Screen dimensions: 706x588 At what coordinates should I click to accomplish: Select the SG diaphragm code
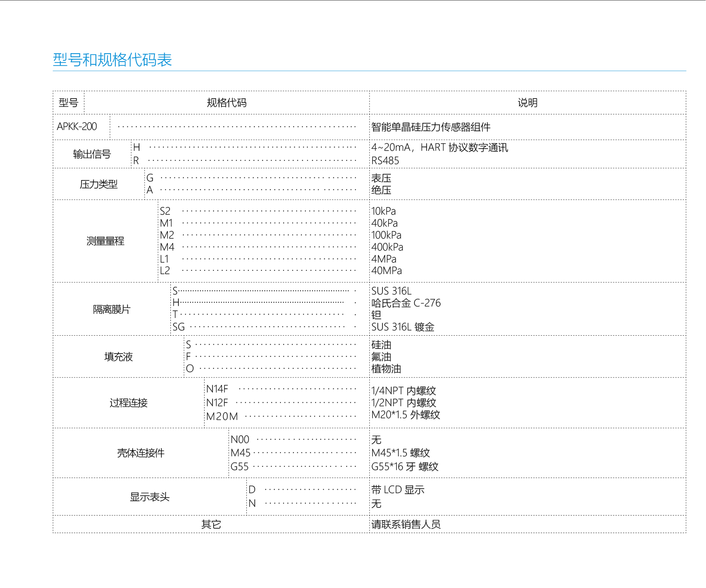tap(178, 327)
